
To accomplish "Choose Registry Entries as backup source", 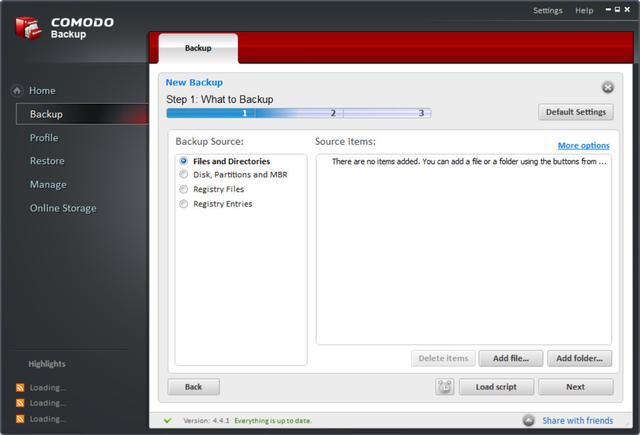I will (x=184, y=204).
